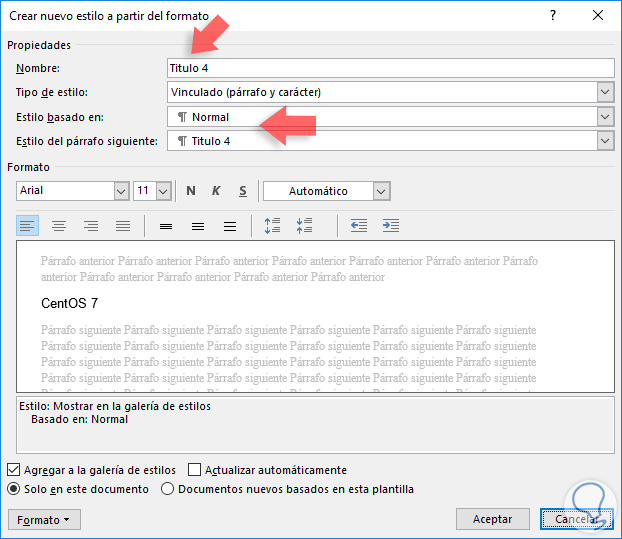Screen dimensions: 622x539
Task: Set double line spacing
Action: (x=230, y=226)
